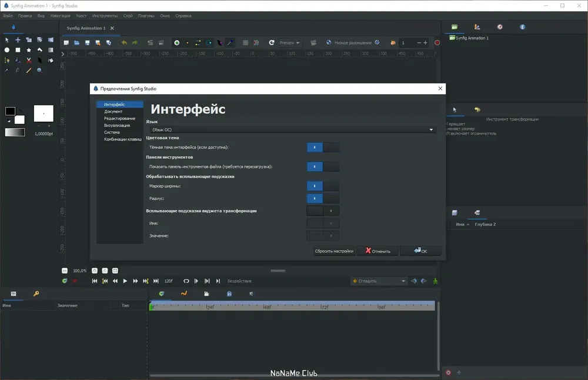Click the Имя column sort arrow in layers panel
Viewport: 588px width, 380px height.
pos(468,224)
